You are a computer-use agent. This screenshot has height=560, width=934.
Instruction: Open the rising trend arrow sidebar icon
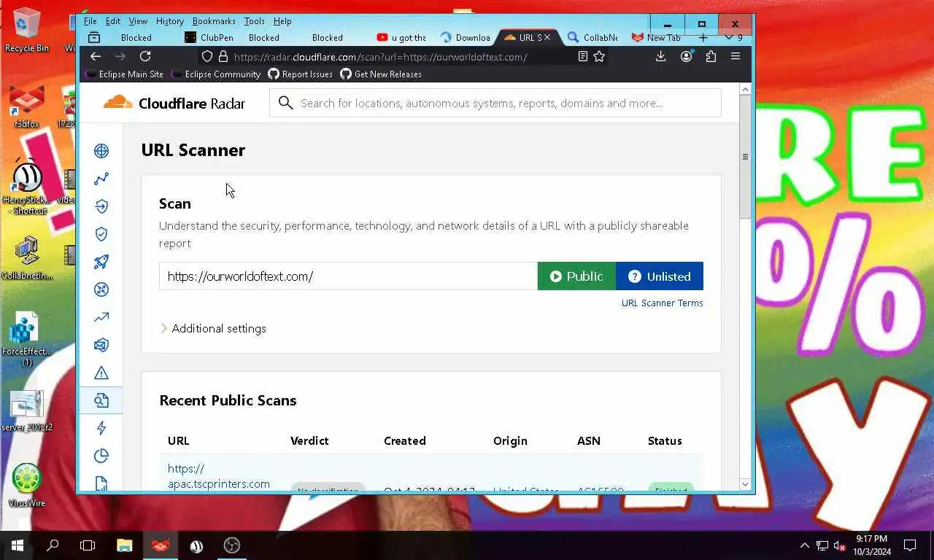pos(101,317)
